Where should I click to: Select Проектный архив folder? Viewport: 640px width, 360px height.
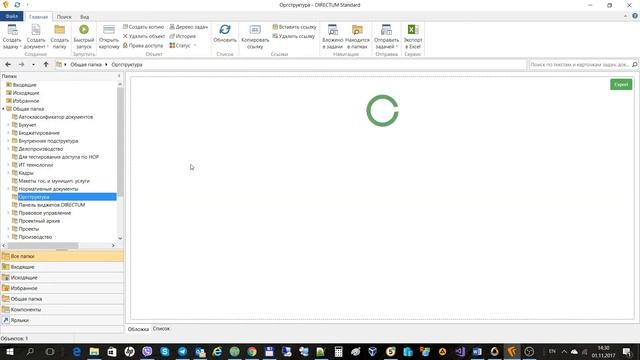(39, 221)
